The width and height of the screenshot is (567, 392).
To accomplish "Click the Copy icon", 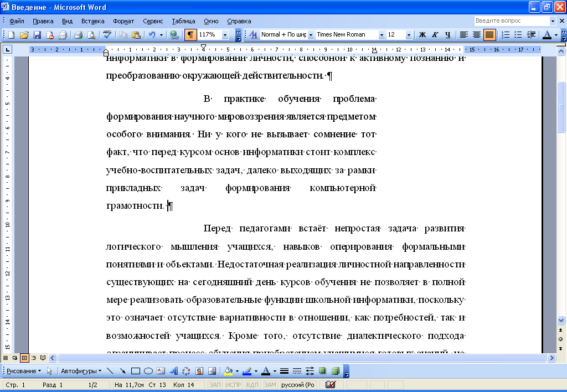I will click(123, 35).
